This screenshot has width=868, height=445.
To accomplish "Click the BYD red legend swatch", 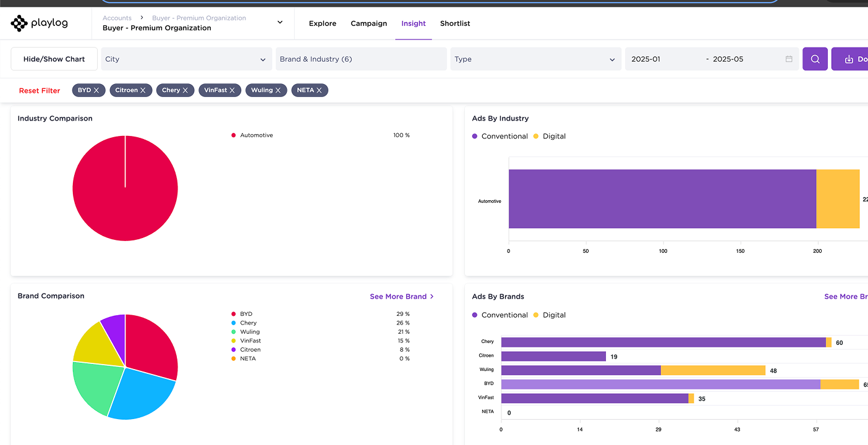I will (234, 314).
